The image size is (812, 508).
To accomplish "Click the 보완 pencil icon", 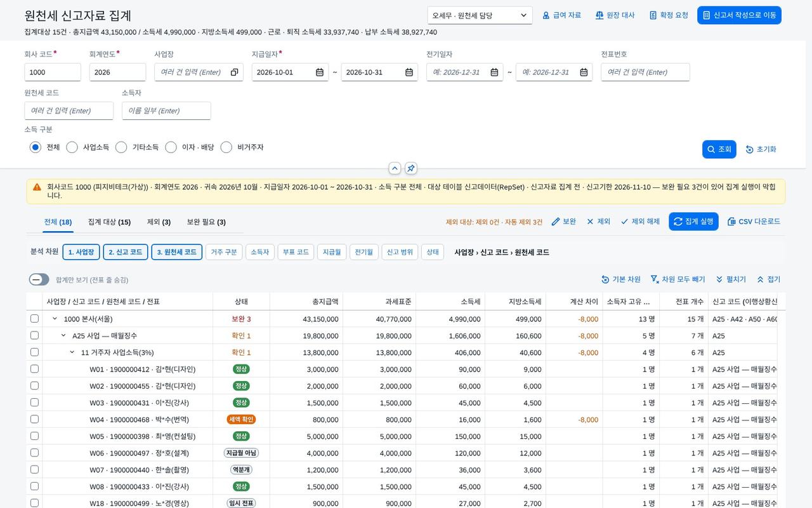I will [x=556, y=222].
